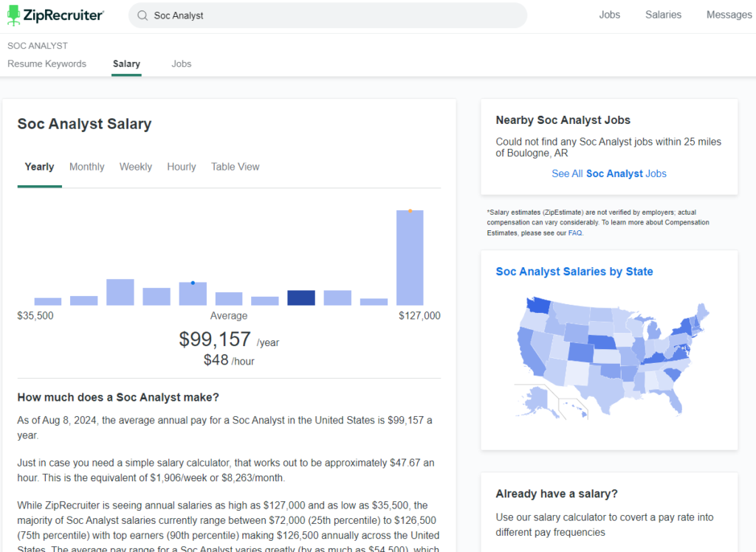Click the 'Average' chart label
Screen dimensions: 756x552
click(x=229, y=316)
